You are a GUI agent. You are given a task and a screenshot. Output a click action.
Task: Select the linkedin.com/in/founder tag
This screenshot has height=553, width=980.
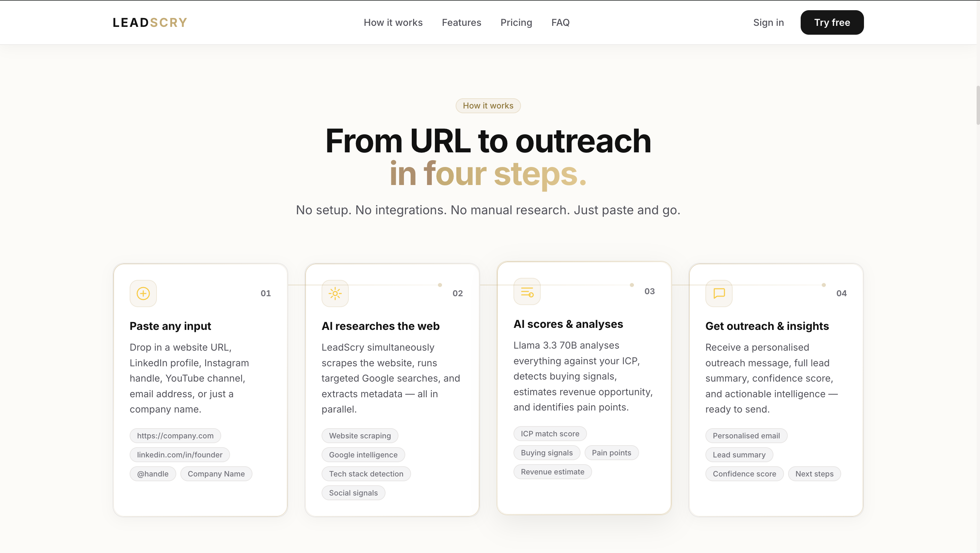pyautogui.click(x=180, y=454)
